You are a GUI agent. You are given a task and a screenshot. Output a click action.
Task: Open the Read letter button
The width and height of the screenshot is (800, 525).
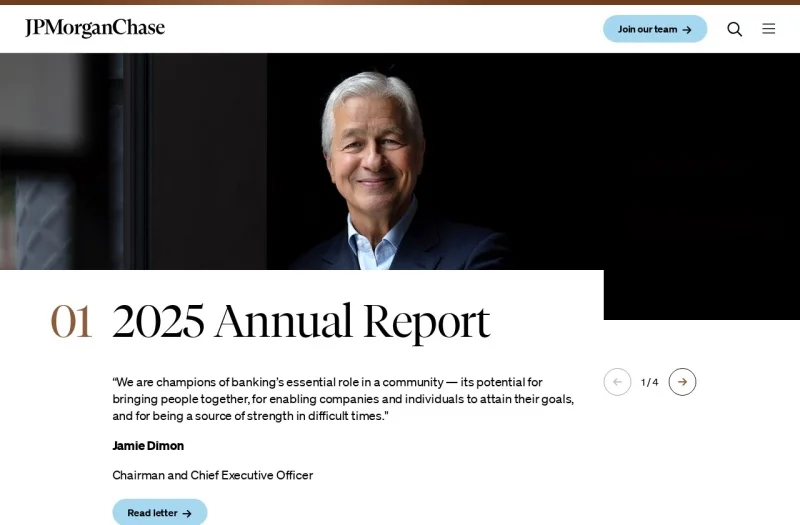click(160, 512)
